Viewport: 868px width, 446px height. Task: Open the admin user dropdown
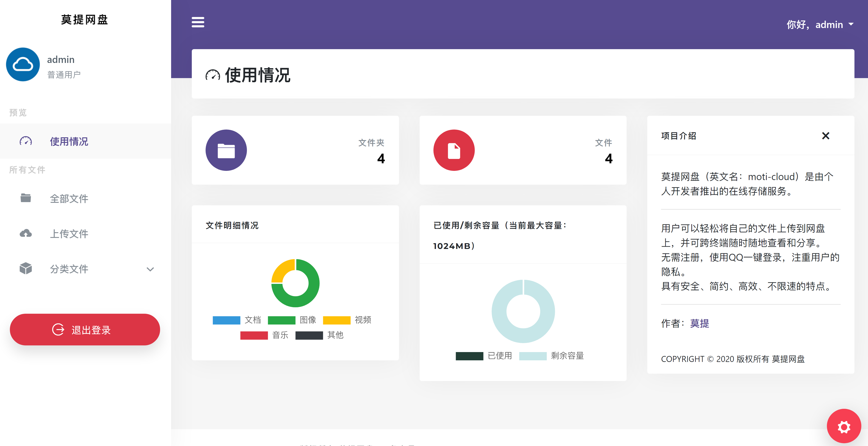(x=820, y=24)
